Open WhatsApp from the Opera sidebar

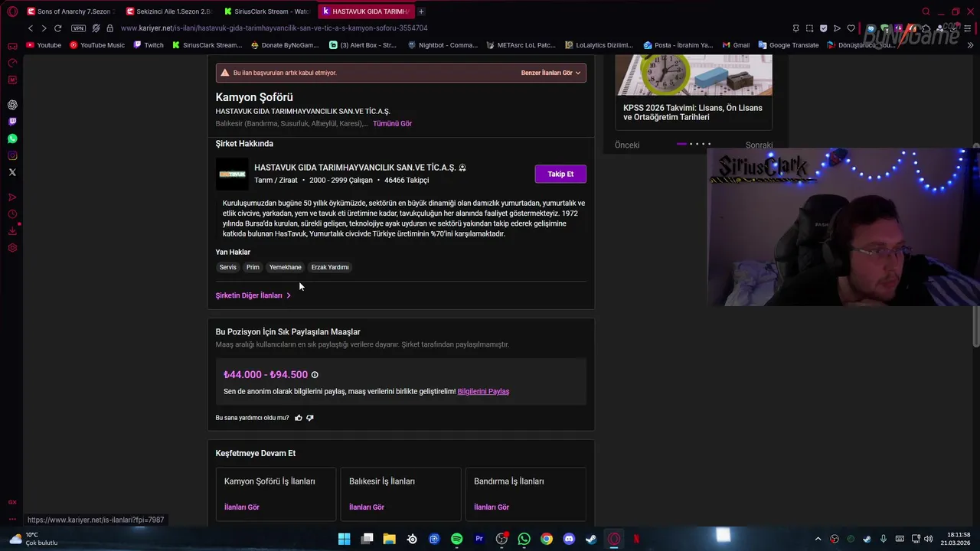coord(12,139)
